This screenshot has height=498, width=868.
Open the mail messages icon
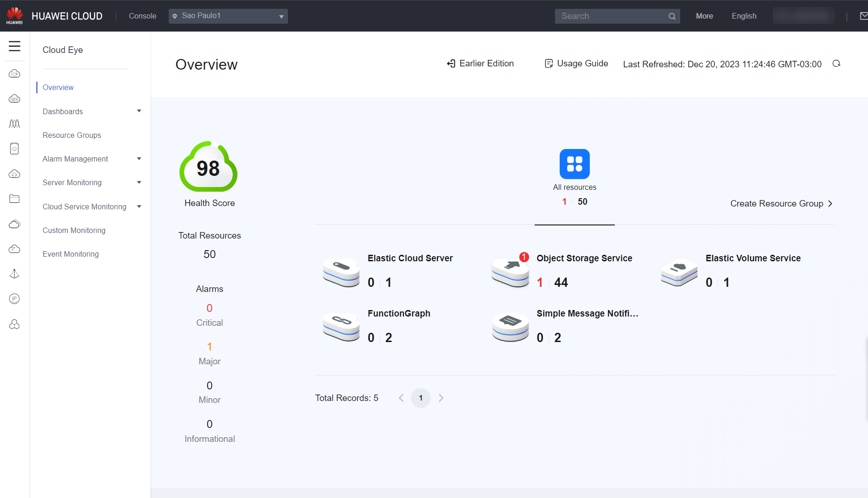(x=863, y=16)
